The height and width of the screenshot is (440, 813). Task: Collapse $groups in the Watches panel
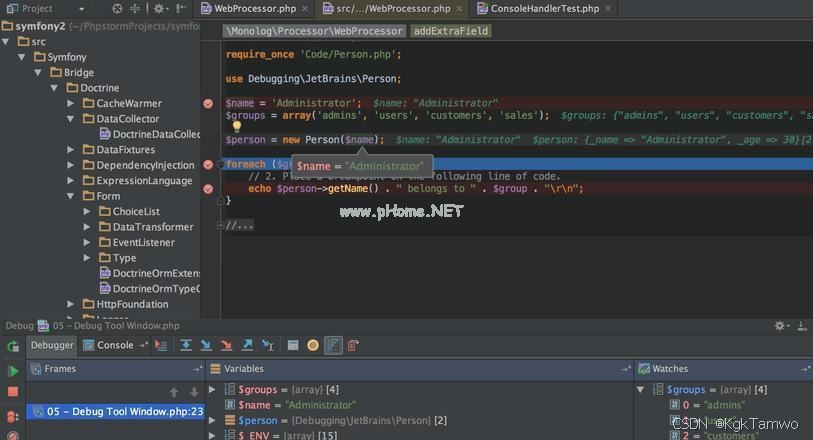click(641, 389)
